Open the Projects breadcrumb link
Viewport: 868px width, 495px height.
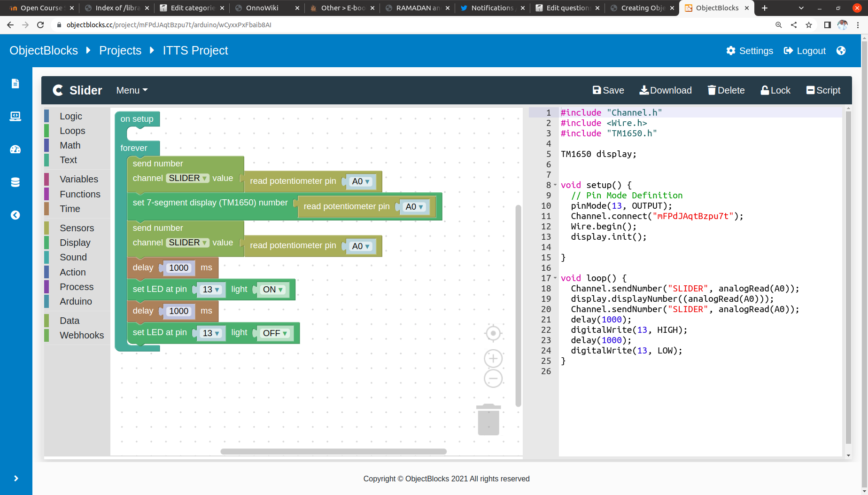(120, 51)
